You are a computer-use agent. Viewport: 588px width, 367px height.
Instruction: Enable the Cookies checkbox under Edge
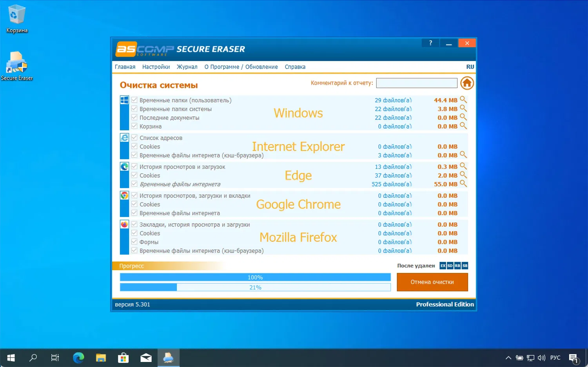pos(134,175)
